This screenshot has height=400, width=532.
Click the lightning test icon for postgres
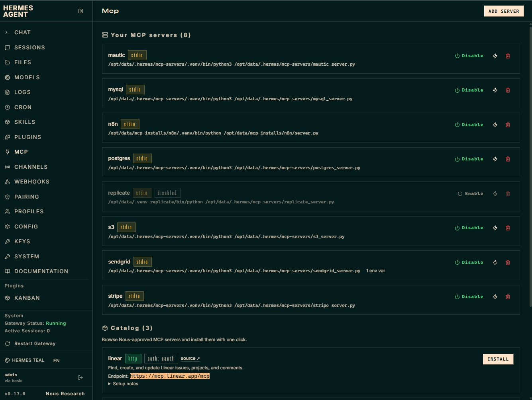pos(495,159)
